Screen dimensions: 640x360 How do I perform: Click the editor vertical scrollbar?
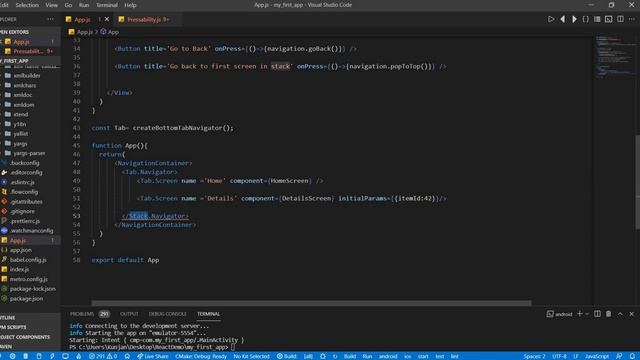(637, 182)
